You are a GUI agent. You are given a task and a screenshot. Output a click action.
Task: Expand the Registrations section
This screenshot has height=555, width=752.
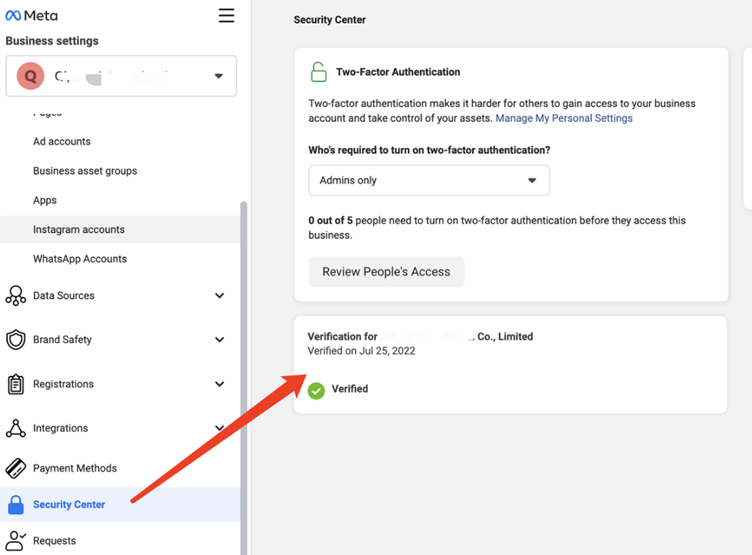tap(219, 384)
